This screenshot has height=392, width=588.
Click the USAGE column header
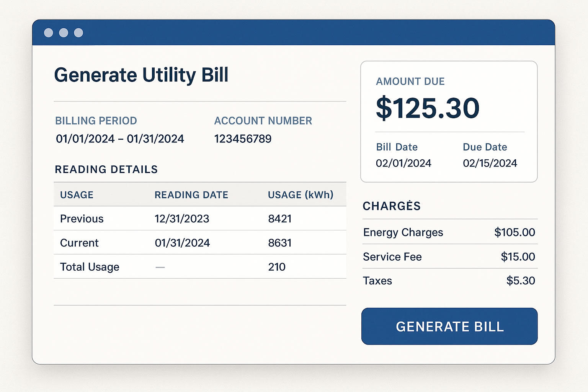tap(77, 195)
